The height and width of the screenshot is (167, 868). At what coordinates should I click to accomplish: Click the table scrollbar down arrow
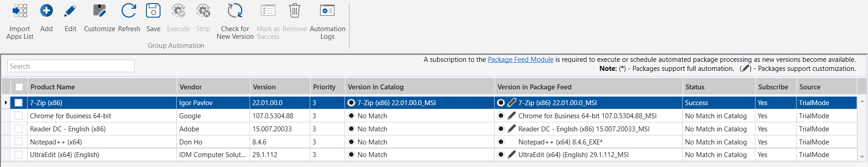click(x=862, y=157)
